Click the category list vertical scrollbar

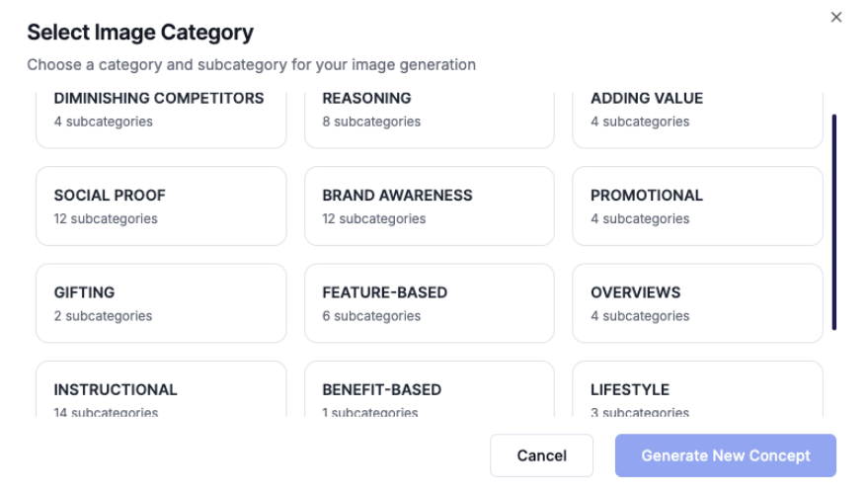pyautogui.click(x=834, y=222)
